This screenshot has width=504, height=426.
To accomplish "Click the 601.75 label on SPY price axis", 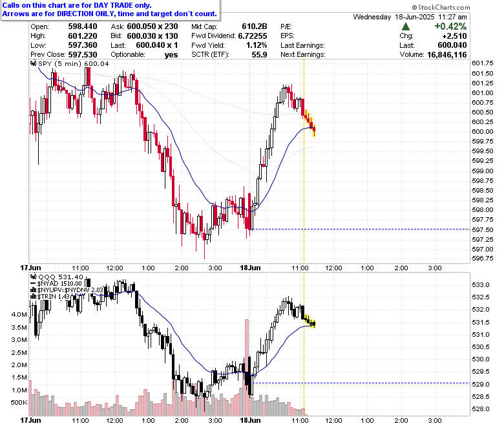I will (483, 63).
